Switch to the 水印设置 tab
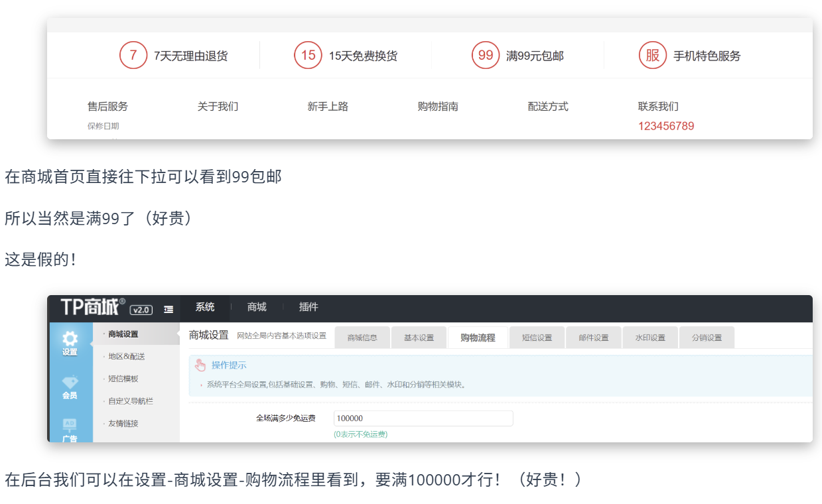Viewport: 822px width, 504px height. (x=650, y=338)
